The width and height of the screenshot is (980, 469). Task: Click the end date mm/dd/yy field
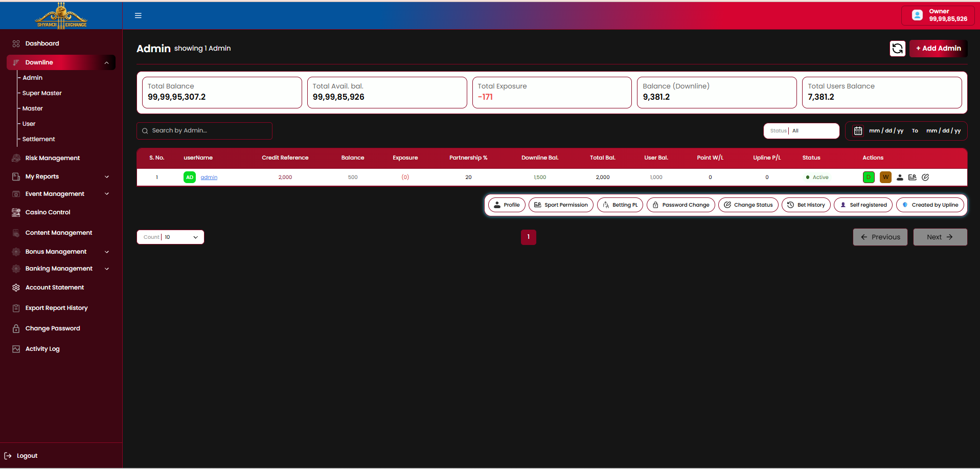[943, 131]
